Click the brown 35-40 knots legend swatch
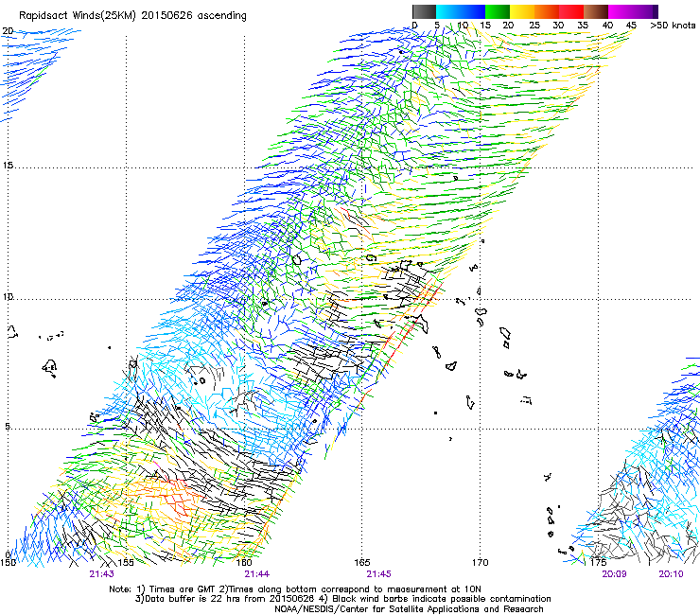The width and height of the screenshot is (700, 615). tap(596, 11)
